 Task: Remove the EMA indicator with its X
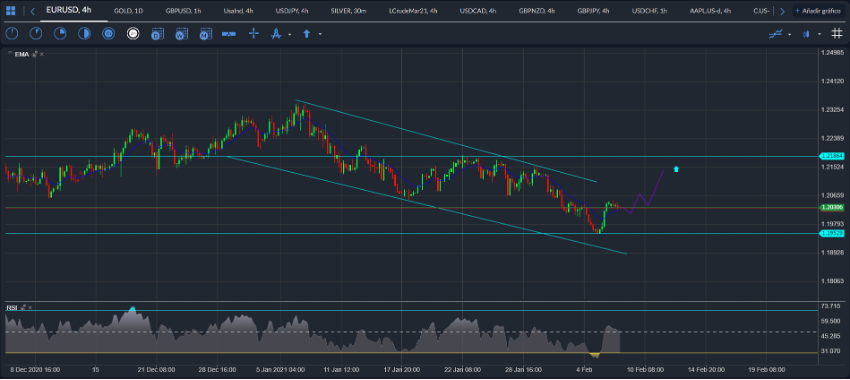[42, 54]
